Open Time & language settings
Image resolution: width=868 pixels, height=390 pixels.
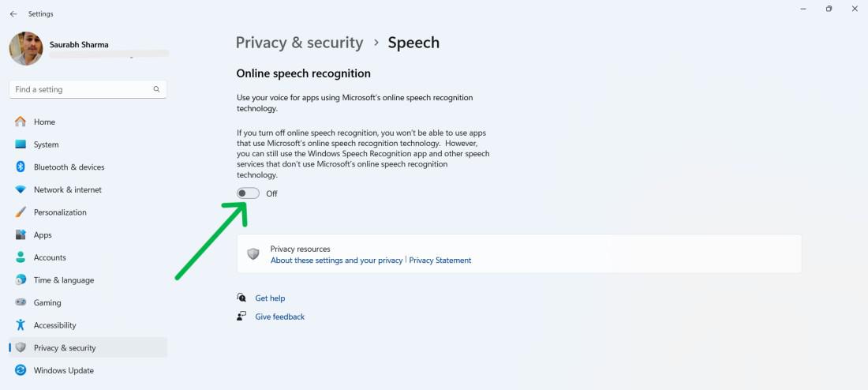click(x=63, y=280)
